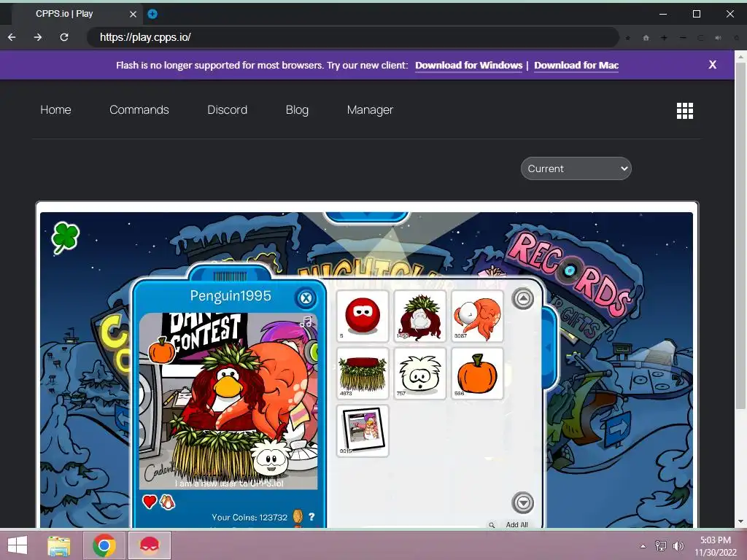The image size is (747, 560).
Task: Select the CPPS.io | Play browser tab
Action: coord(76,14)
